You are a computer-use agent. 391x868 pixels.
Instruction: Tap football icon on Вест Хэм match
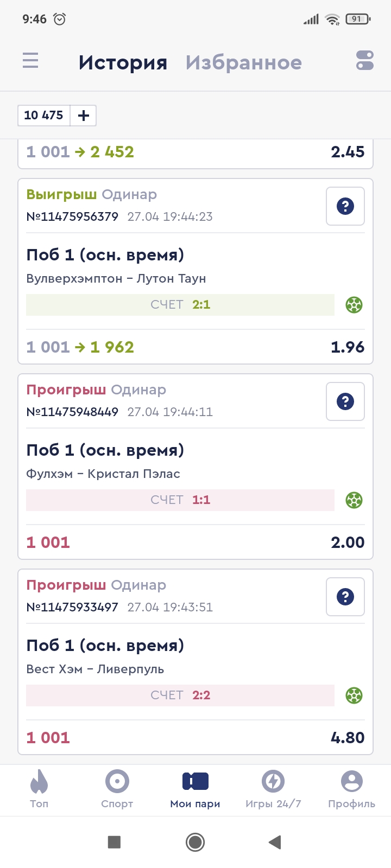354,695
